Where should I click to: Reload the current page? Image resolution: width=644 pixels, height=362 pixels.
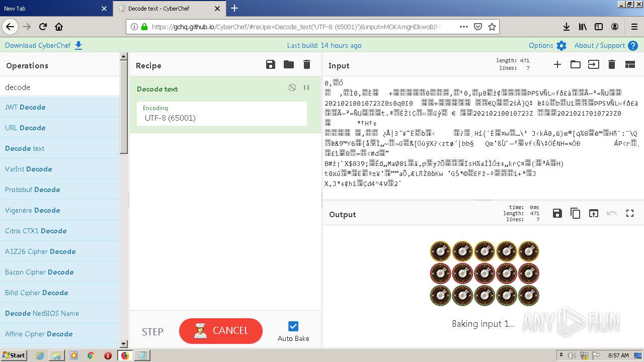tap(43, 27)
